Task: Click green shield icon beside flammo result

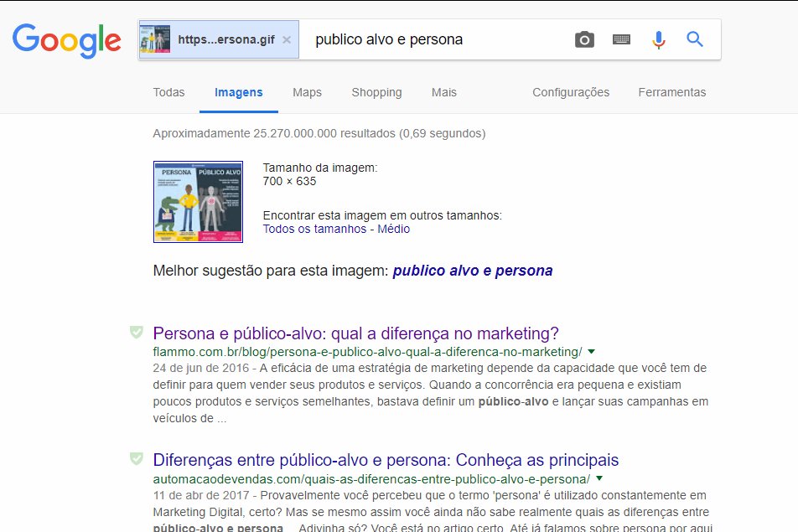Action: point(137,333)
